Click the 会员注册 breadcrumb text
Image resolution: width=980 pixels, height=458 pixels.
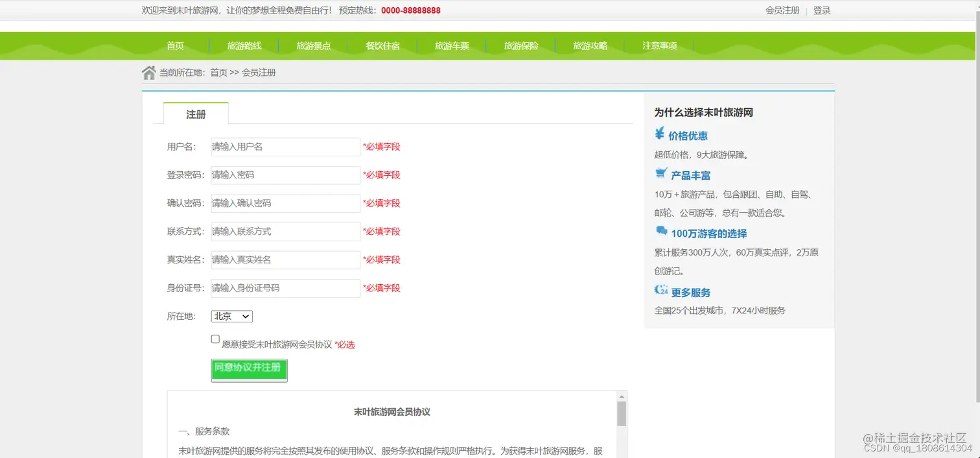[259, 73]
